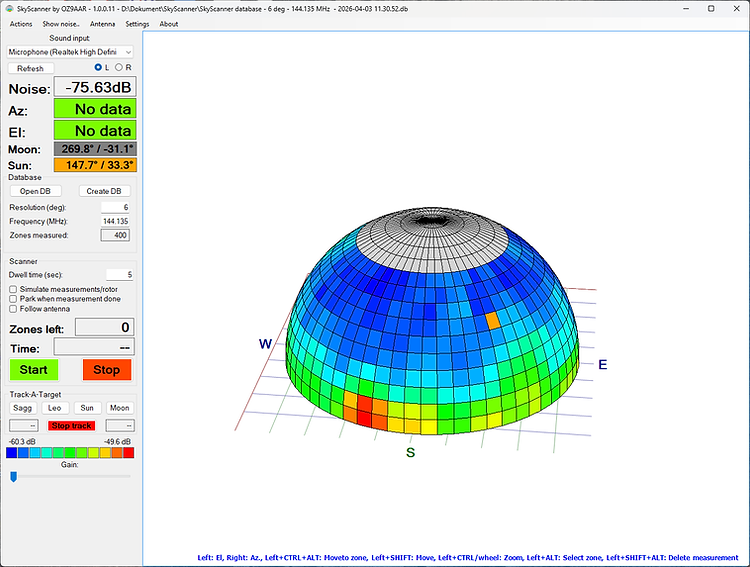
Task: Expand the Show noise menu
Action: (62, 23)
